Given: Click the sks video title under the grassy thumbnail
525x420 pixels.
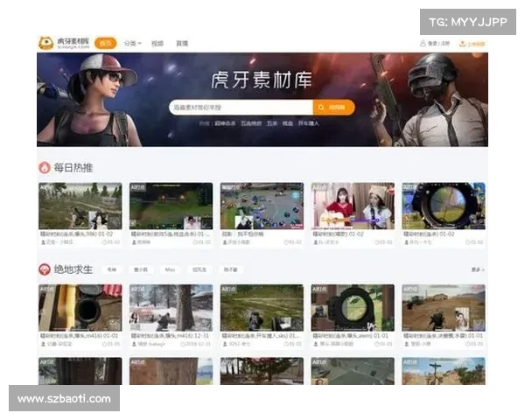Looking at the screenshot, I should [x=261, y=336].
